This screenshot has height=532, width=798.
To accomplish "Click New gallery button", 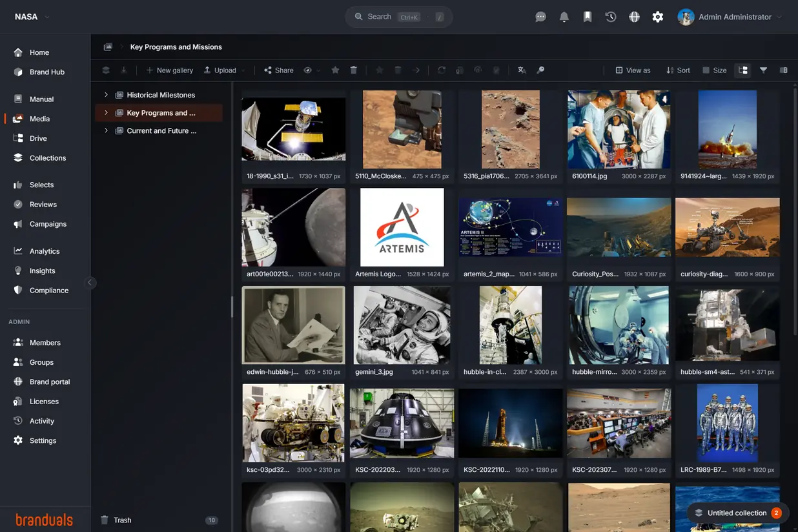I will (x=169, y=70).
